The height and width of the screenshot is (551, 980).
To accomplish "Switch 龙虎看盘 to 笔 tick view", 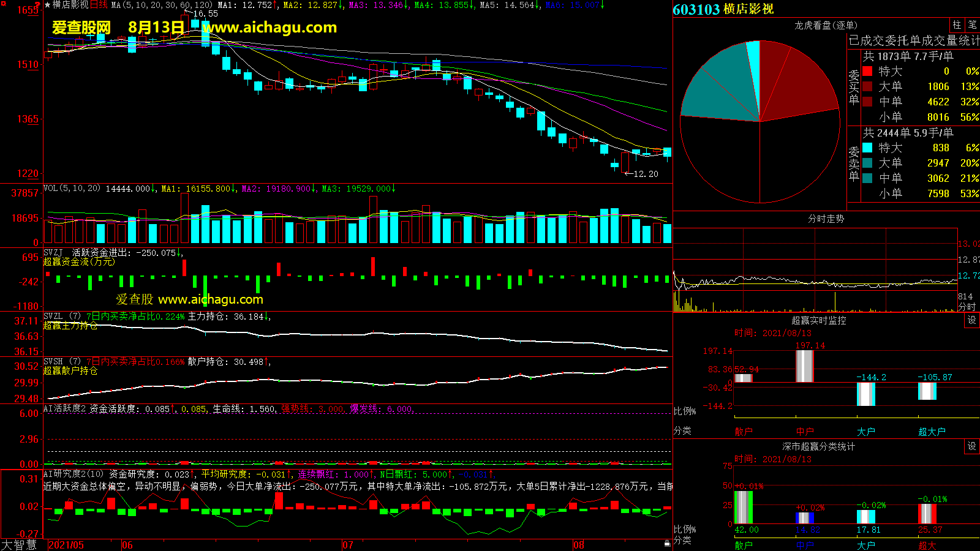I will click(972, 25).
